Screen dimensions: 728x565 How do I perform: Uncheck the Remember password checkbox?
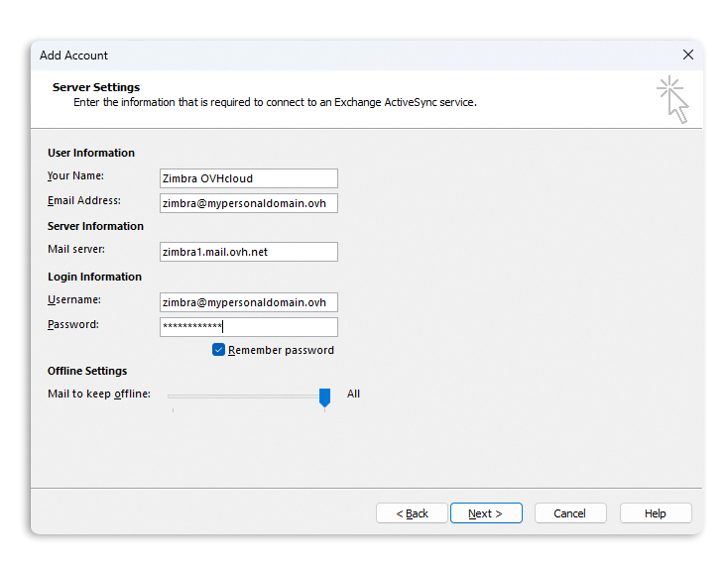(218, 350)
